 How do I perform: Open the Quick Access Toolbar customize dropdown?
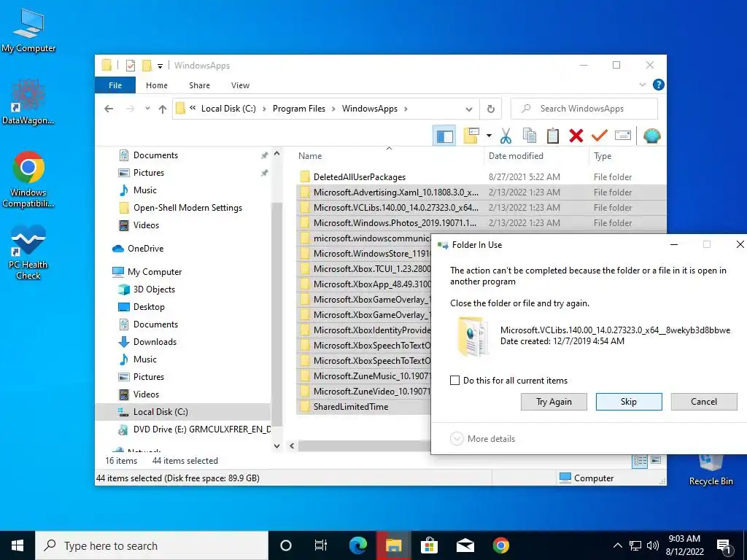[x=160, y=66]
